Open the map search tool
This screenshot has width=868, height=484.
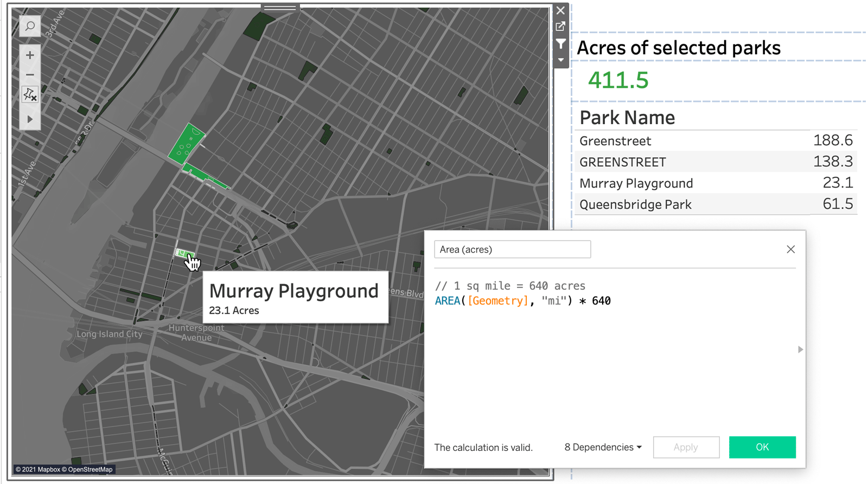click(30, 26)
